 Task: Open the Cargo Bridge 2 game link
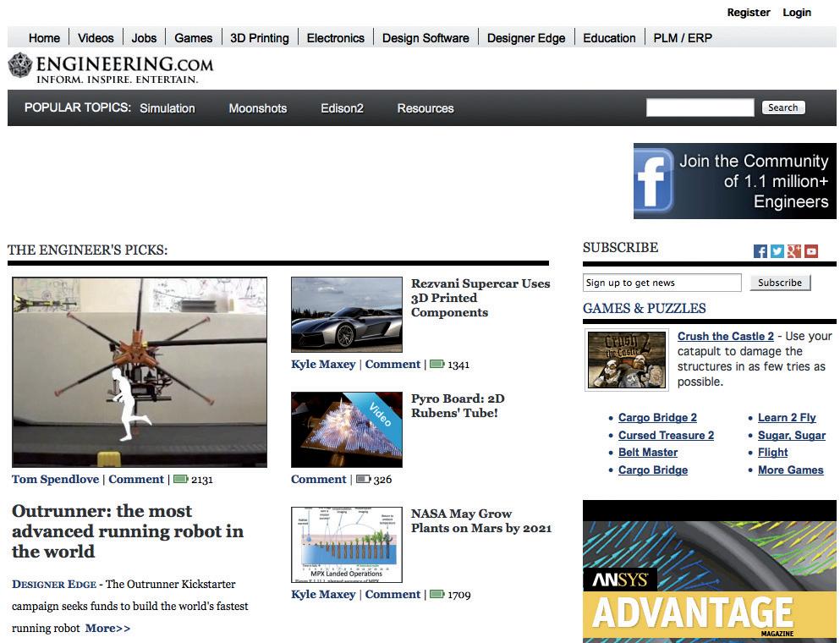[657, 417]
